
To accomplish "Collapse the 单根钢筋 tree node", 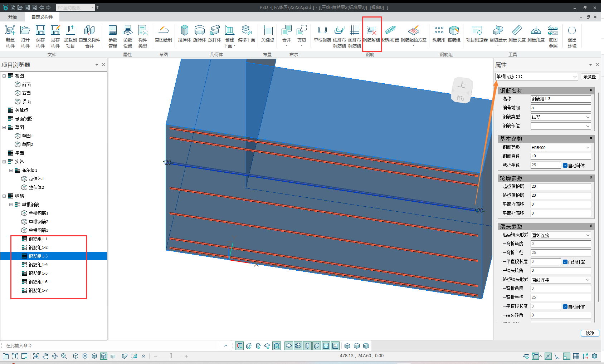I will (11, 205).
